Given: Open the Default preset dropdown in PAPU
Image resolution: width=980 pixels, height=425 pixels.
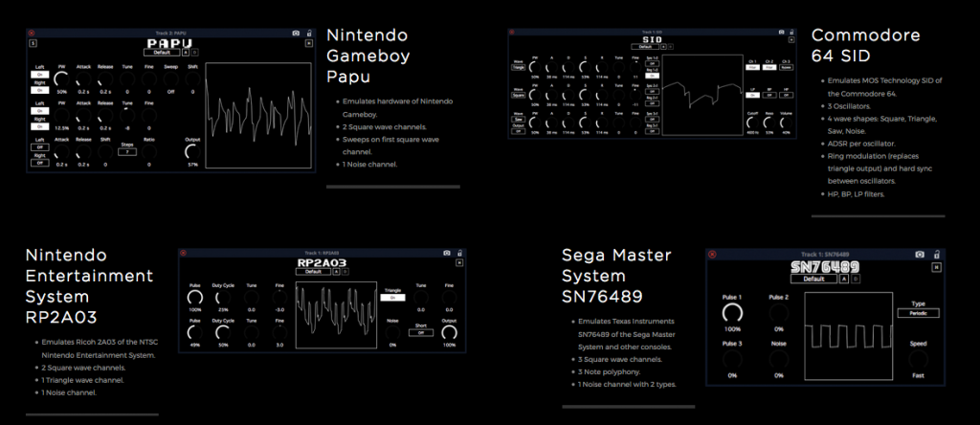Looking at the screenshot, I should pos(162,53).
